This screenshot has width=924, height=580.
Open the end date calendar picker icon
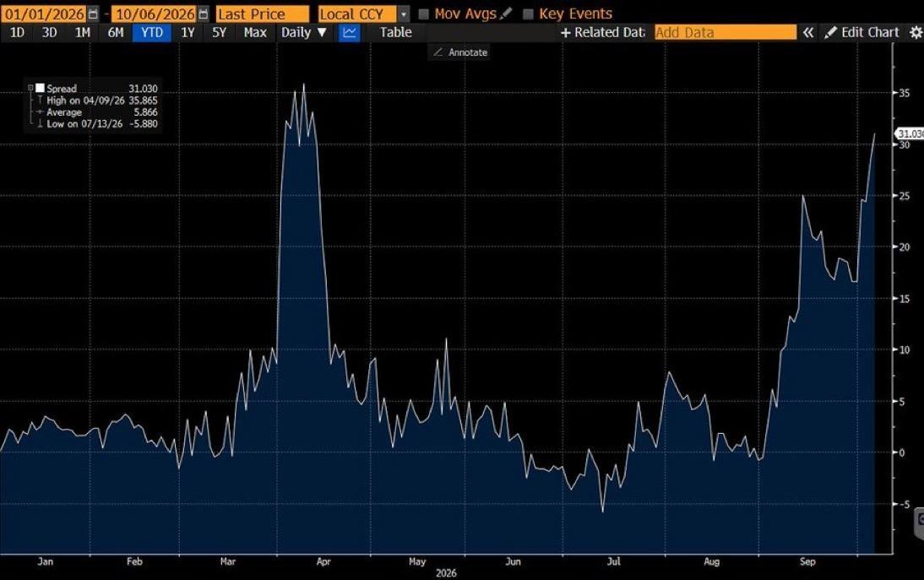(204, 14)
